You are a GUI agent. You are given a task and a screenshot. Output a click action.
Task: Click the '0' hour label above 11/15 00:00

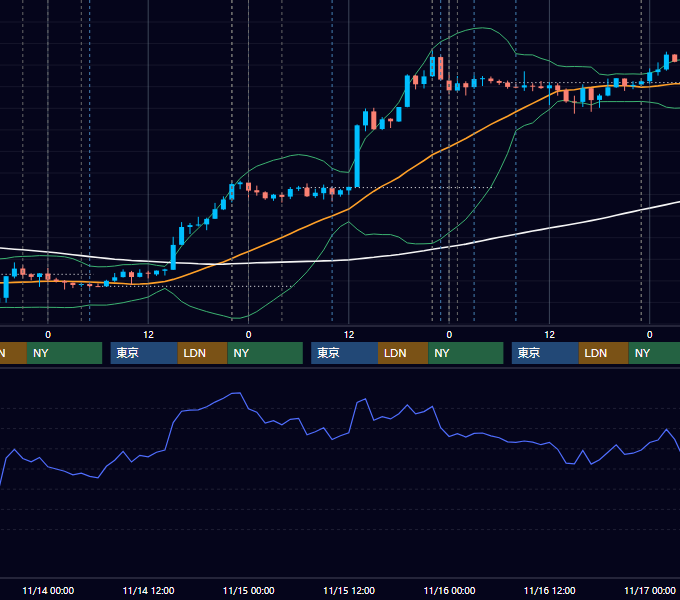(x=248, y=335)
